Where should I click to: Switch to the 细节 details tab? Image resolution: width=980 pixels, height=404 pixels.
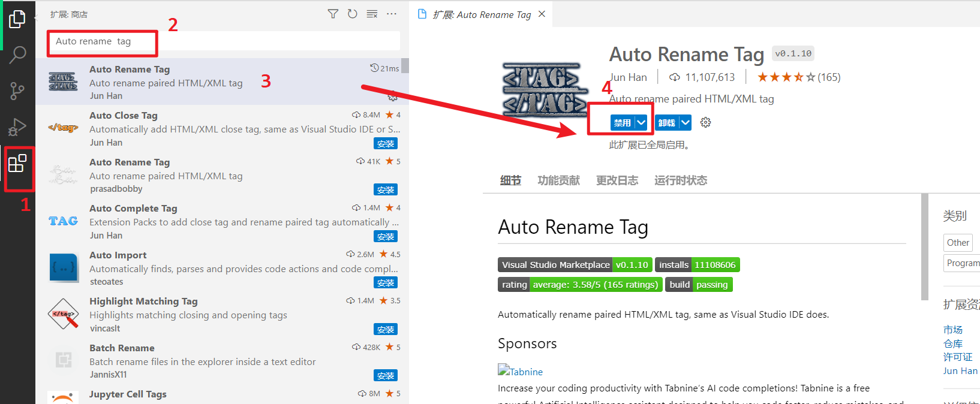tap(510, 180)
